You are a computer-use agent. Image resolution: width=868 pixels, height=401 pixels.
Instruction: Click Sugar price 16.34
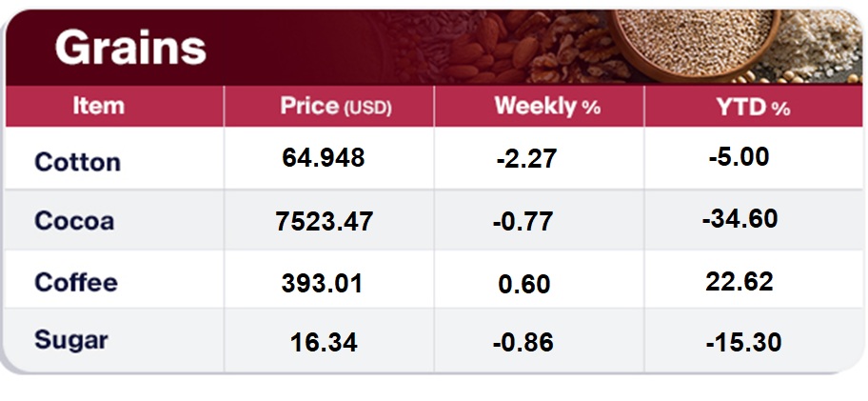click(x=324, y=342)
